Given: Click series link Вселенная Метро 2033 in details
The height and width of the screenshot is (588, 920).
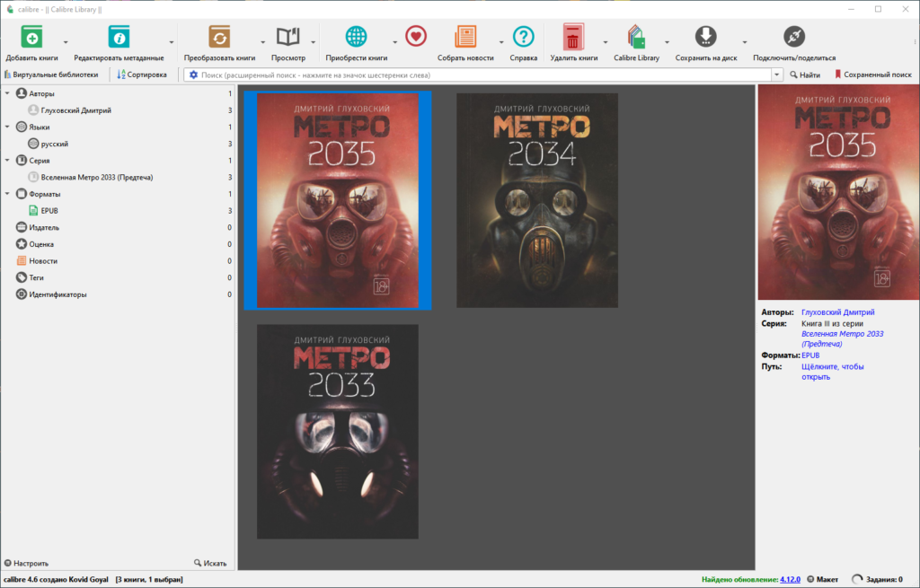Looking at the screenshot, I should (842, 338).
